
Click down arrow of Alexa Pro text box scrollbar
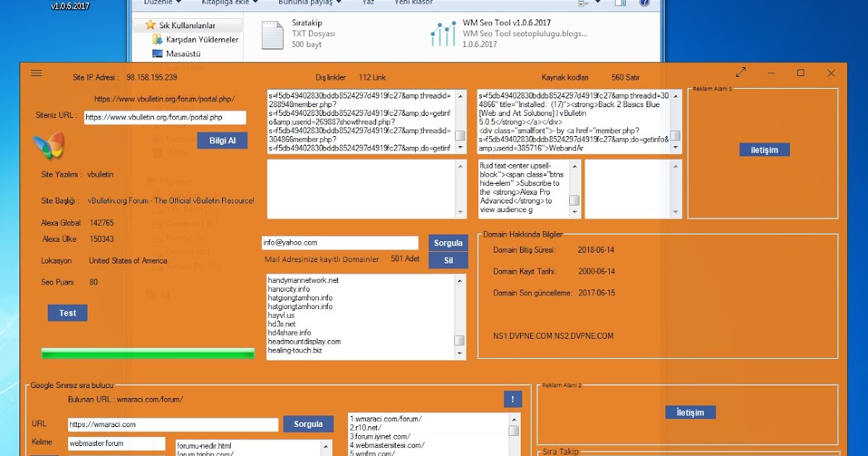pyautogui.click(x=574, y=212)
